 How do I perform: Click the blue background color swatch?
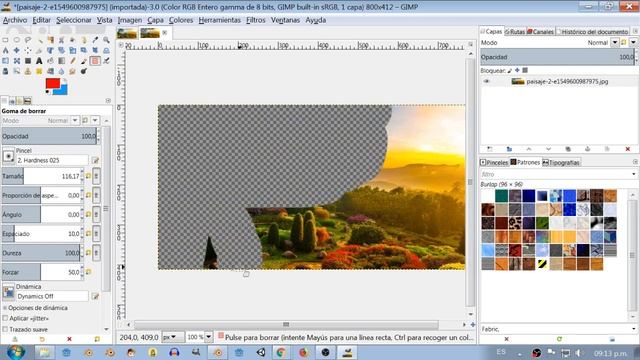(62, 91)
